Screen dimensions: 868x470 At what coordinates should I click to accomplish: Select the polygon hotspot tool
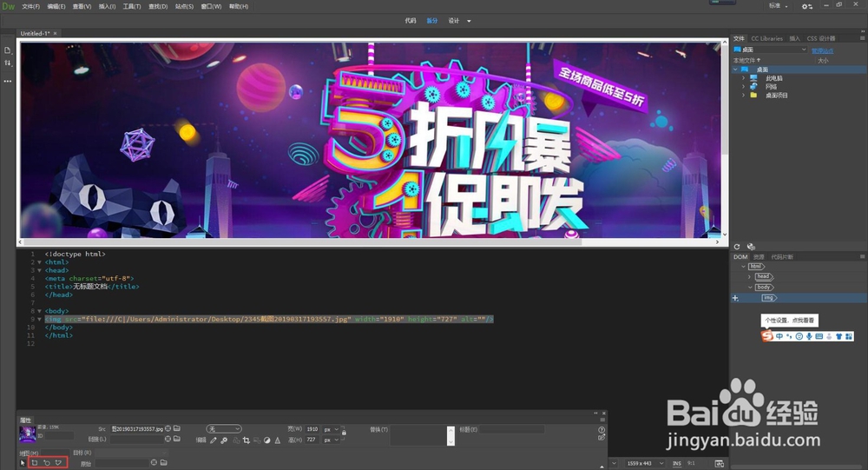click(x=59, y=462)
